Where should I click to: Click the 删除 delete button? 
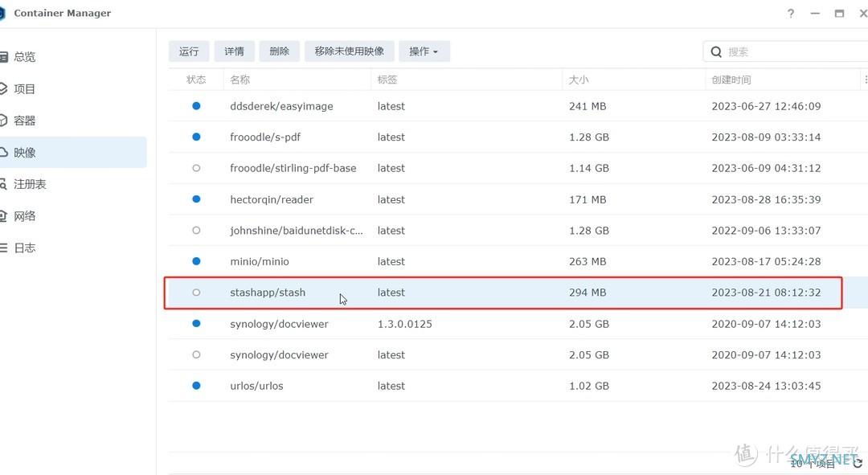click(280, 51)
